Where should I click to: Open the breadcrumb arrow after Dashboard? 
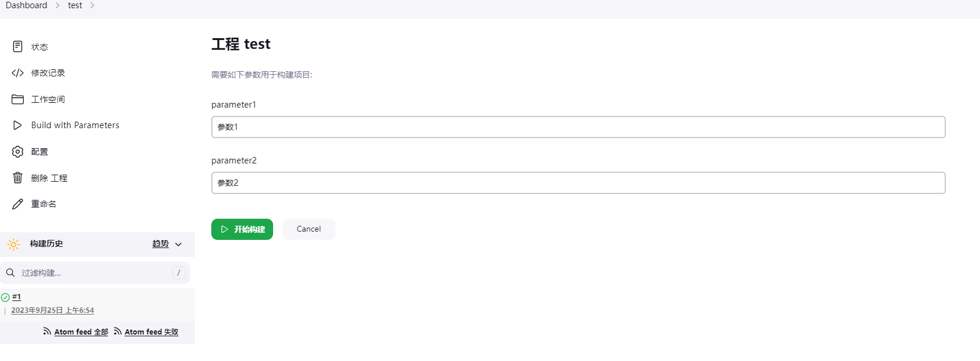coord(58,5)
